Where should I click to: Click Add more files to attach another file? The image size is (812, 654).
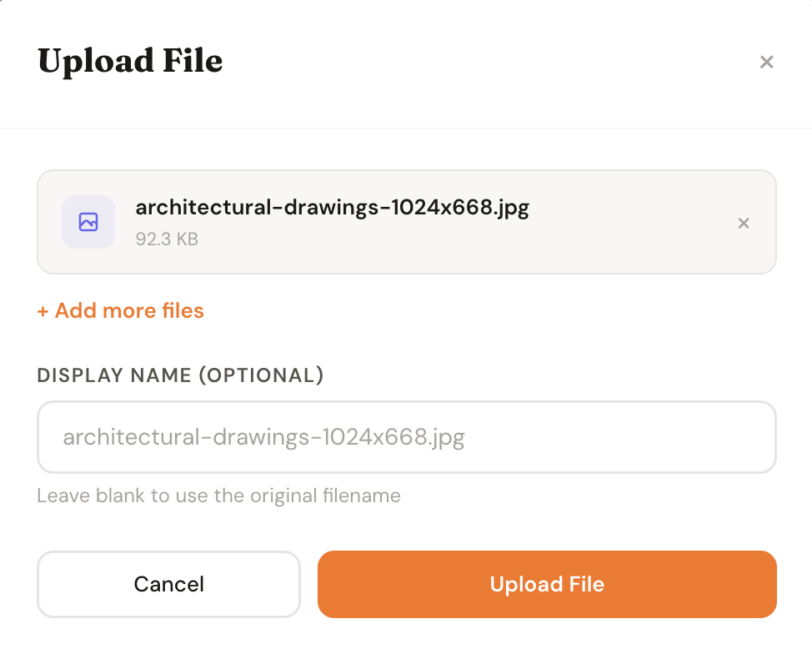click(120, 310)
